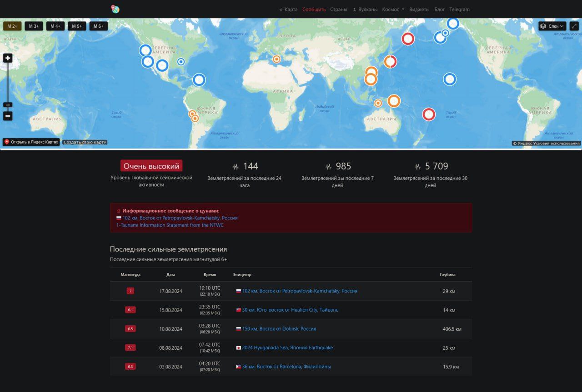Open Hualien City, Тайвань earthquake link

point(290,310)
